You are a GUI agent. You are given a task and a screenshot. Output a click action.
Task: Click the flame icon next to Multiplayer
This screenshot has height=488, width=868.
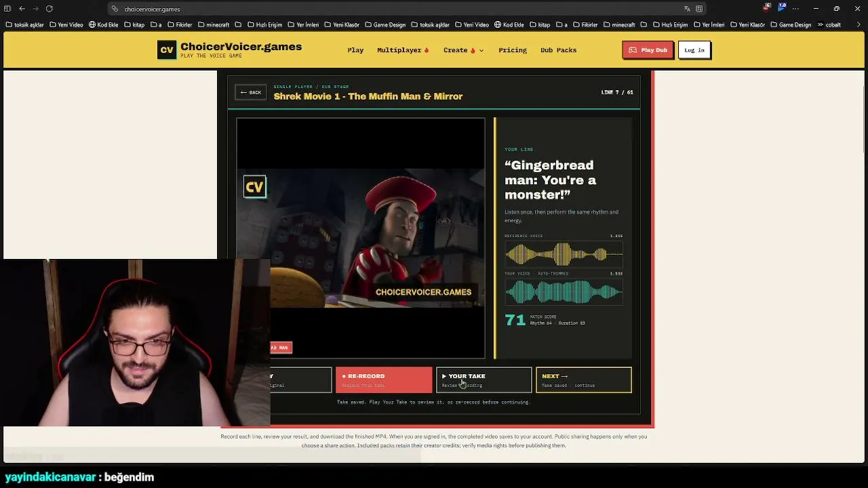pos(427,50)
